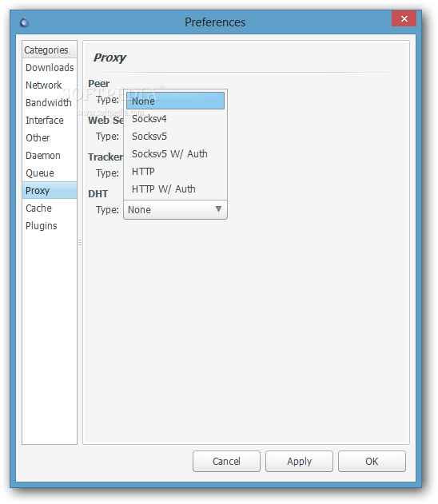Open the Network category
This screenshot has width=438, height=504.
pos(50,85)
